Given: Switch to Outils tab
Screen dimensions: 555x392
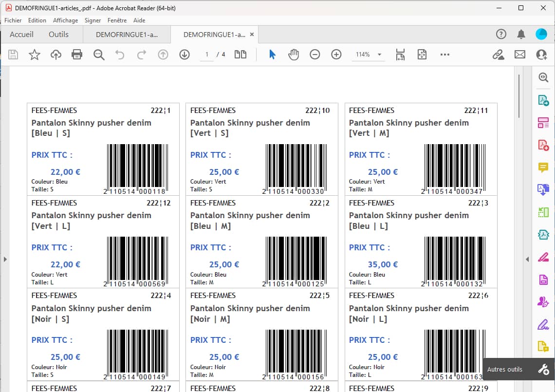Looking at the screenshot, I should pyautogui.click(x=59, y=35).
